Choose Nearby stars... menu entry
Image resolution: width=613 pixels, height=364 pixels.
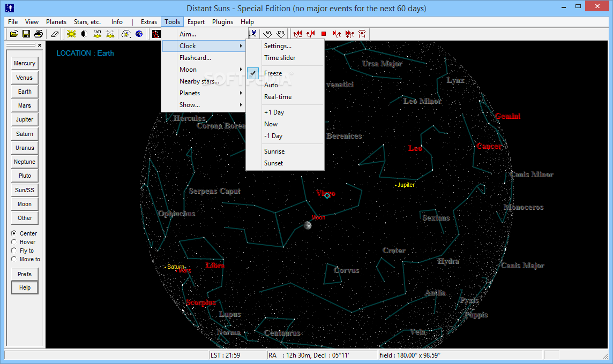[x=204, y=81]
